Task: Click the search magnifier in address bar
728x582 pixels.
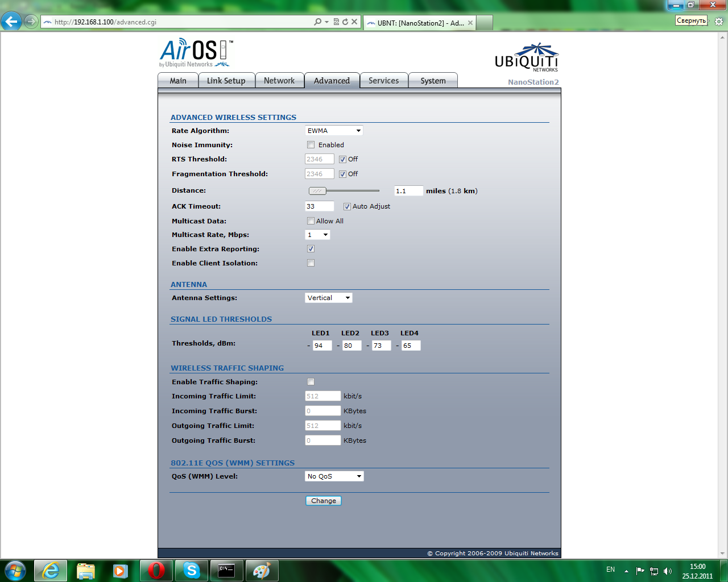Action: (317, 22)
